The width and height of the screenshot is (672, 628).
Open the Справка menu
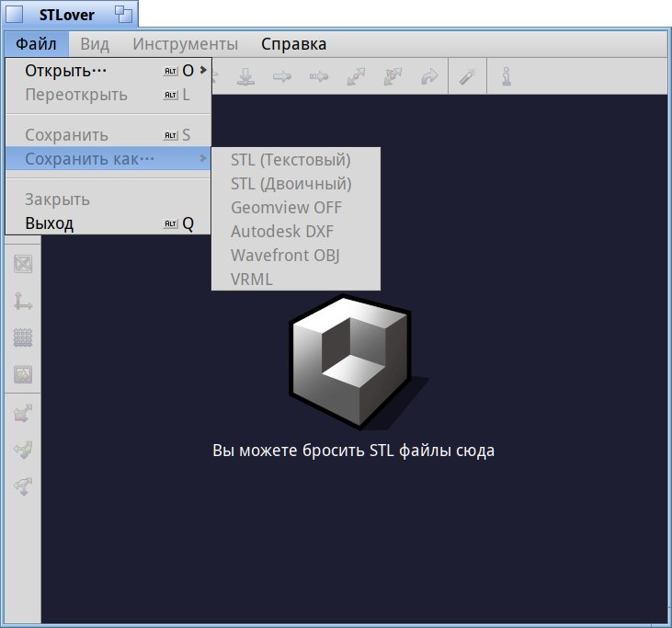pyautogui.click(x=293, y=44)
